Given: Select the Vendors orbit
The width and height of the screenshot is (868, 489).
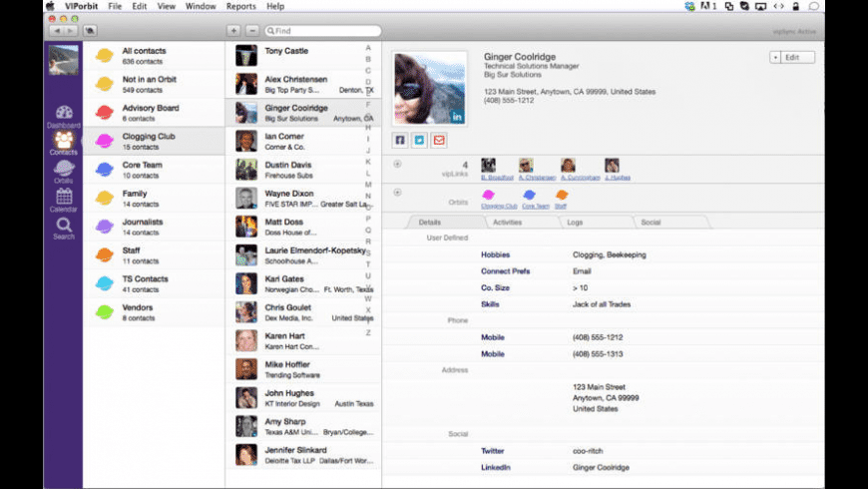Looking at the screenshot, I should pyautogui.click(x=154, y=312).
